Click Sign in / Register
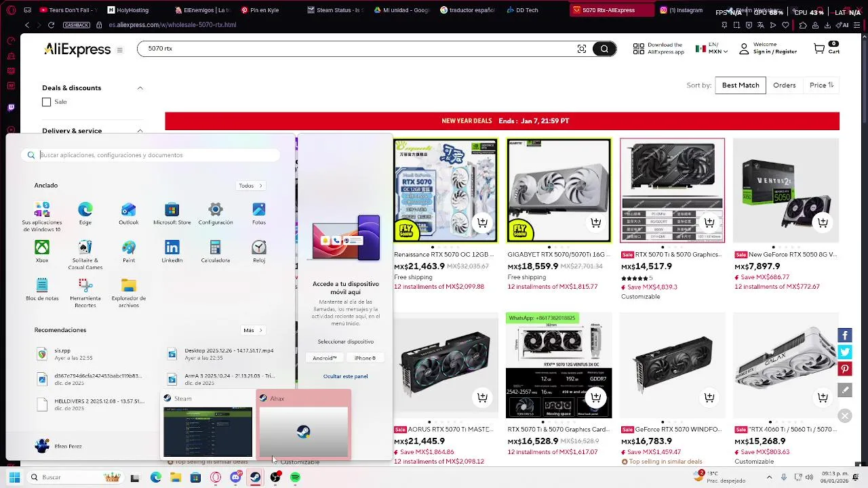 pyautogui.click(x=774, y=52)
